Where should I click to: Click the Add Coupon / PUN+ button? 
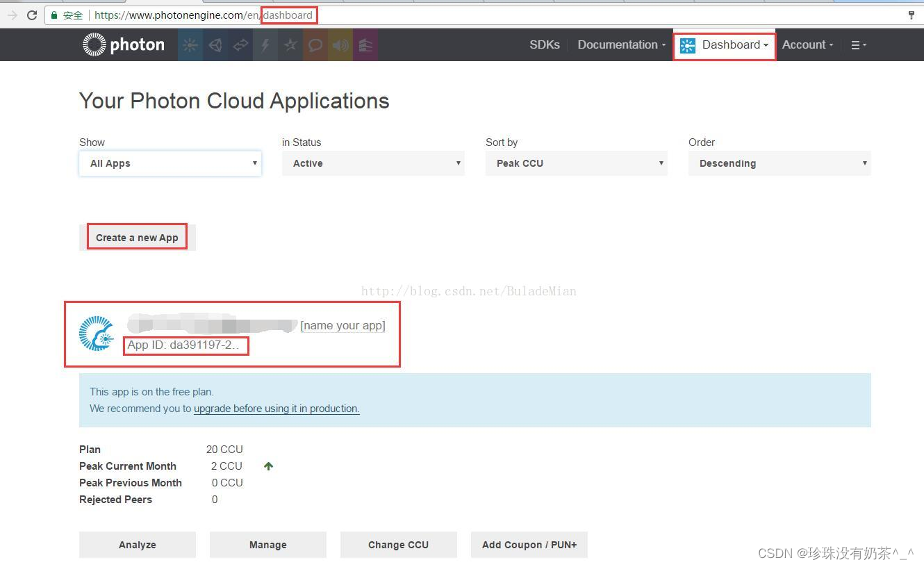tap(529, 545)
